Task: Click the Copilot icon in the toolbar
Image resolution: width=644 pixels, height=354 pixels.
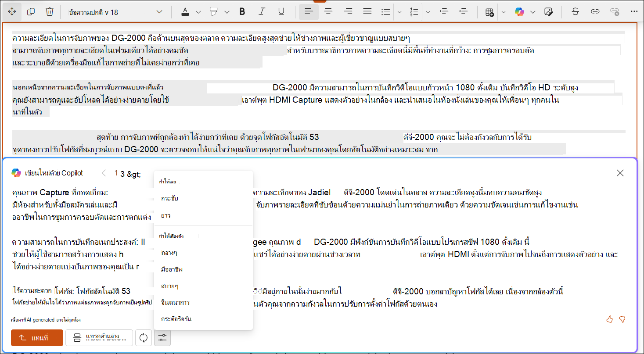Action: click(x=520, y=12)
